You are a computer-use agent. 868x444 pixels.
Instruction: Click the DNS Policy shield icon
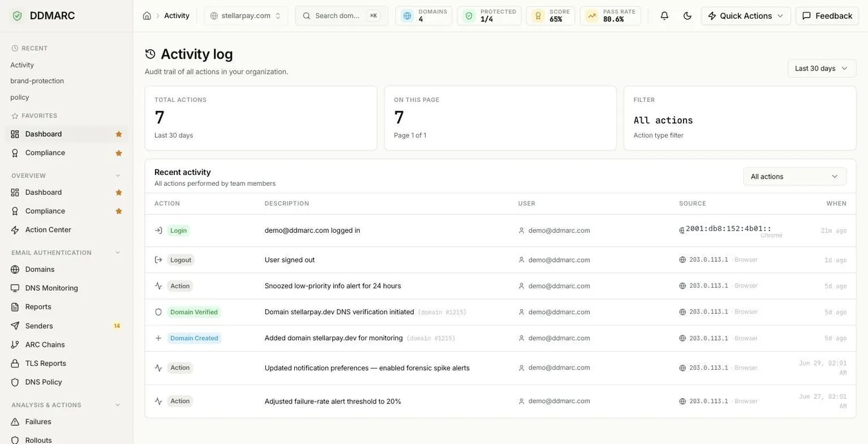click(15, 382)
